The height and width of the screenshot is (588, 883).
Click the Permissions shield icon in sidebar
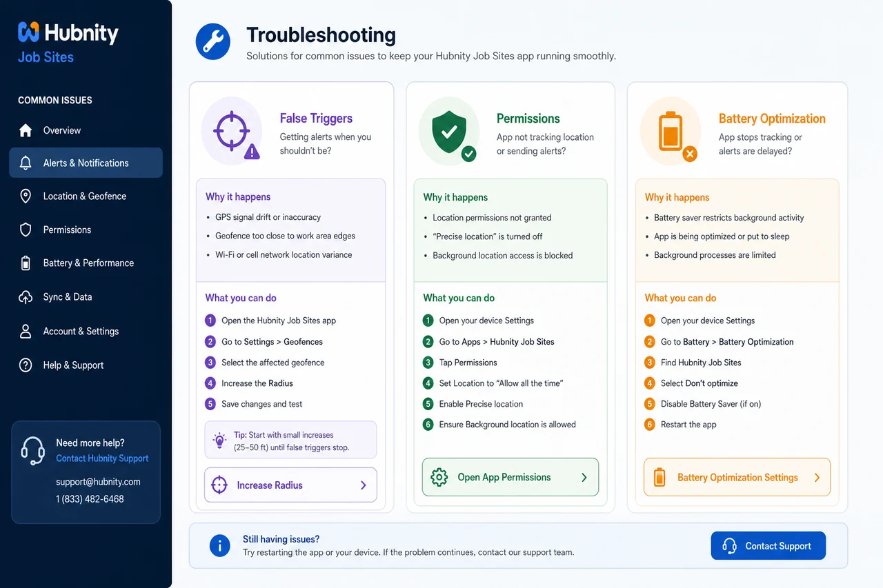click(26, 230)
